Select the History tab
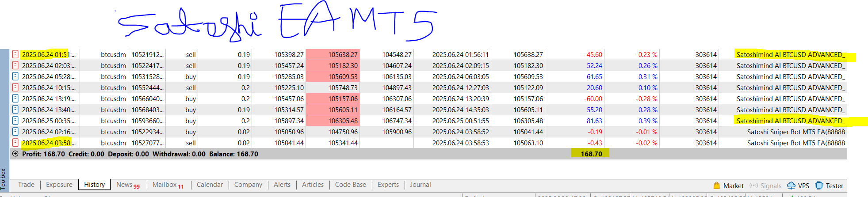This screenshot has height=197, width=868. [x=95, y=185]
